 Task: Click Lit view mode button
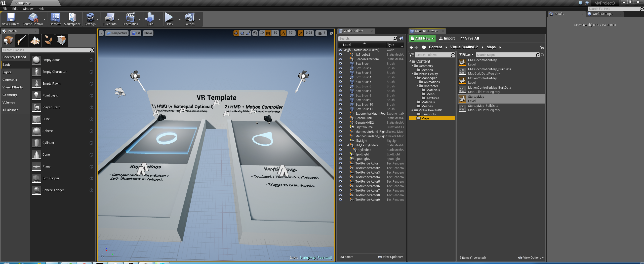[x=136, y=33]
